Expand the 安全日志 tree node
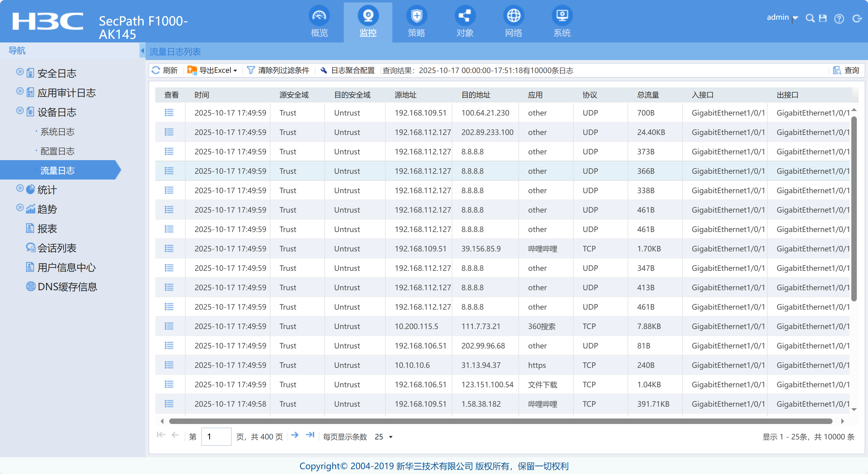This screenshot has height=474, width=868. coord(20,72)
